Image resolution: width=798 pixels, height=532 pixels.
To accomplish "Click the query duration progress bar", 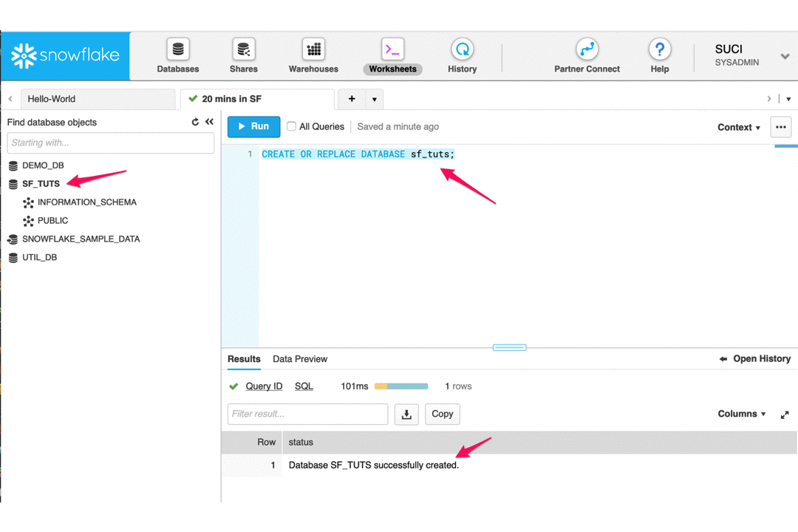I will click(401, 386).
